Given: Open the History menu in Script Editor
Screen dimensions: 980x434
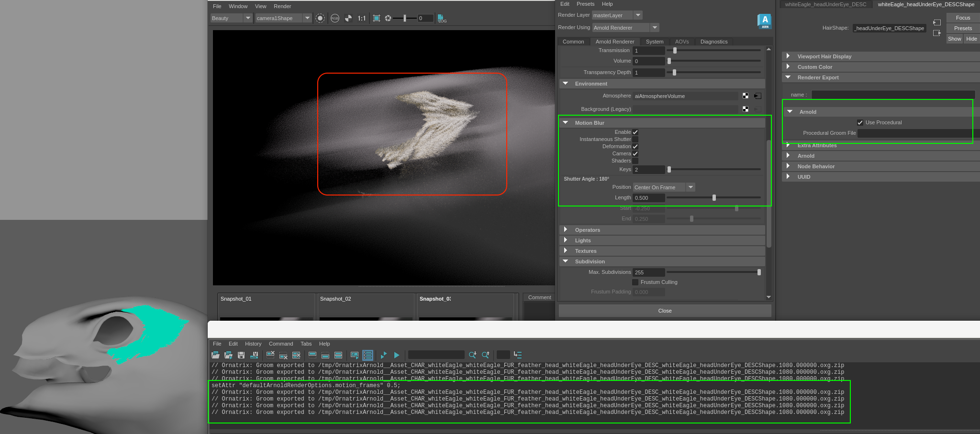Looking at the screenshot, I should pyautogui.click(x=253, y=344).
